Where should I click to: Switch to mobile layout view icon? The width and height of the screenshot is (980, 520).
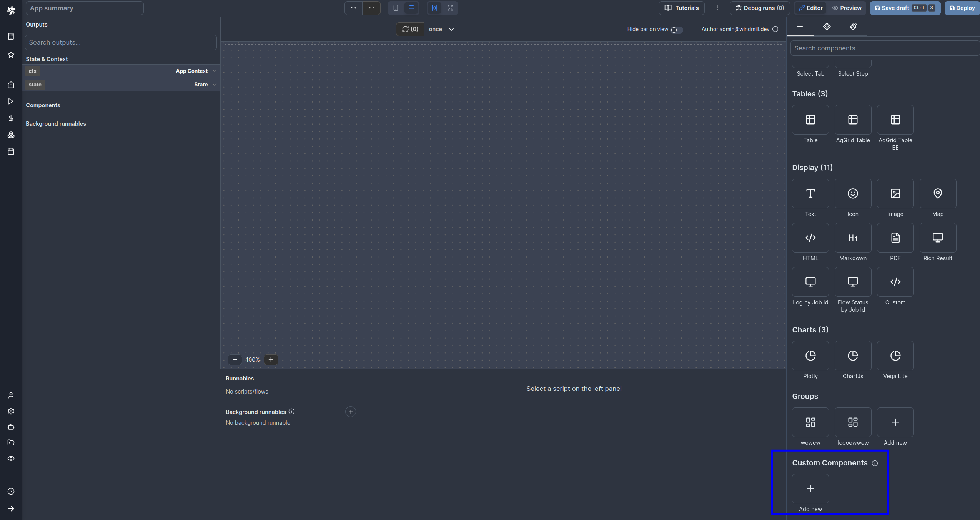point(395,8)
